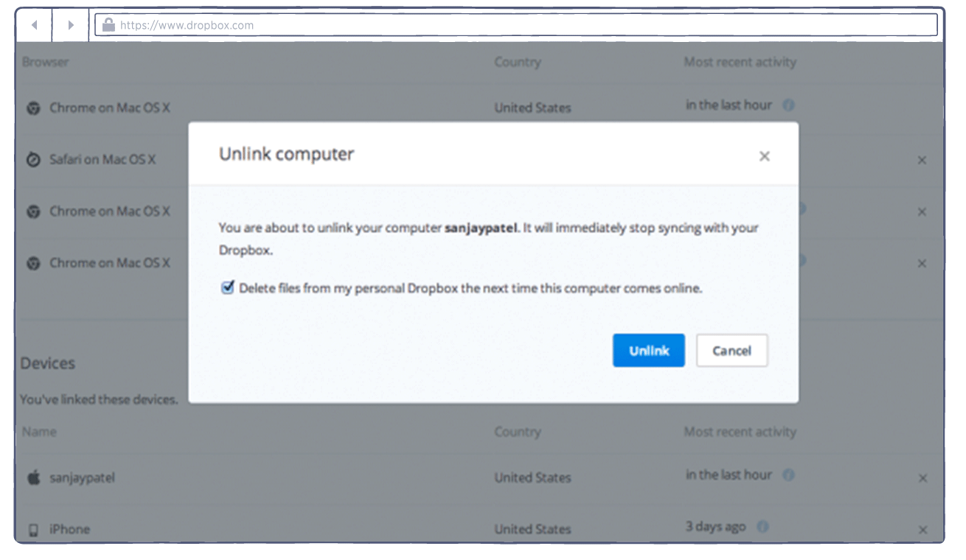
Task: Click the Safari compass icon
Action: [33, 160]
